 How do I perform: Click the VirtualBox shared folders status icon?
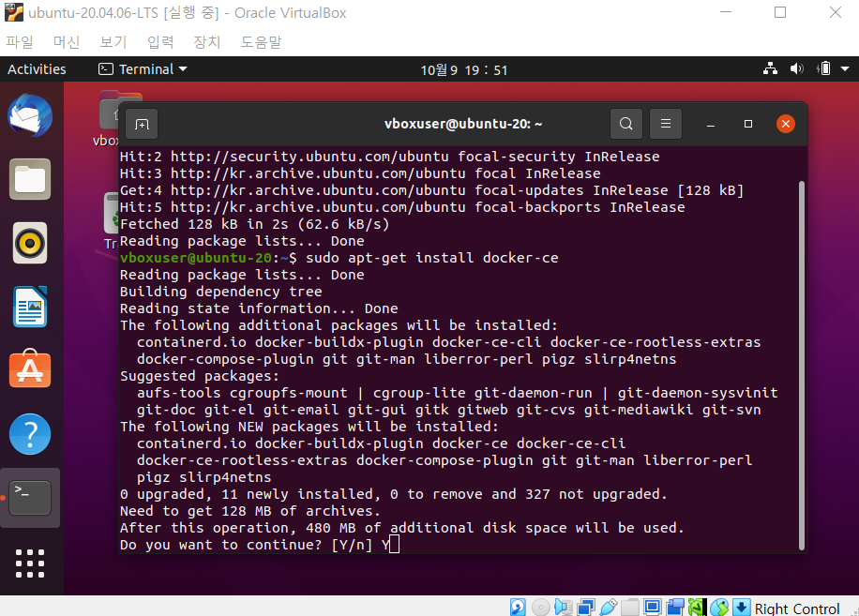coord(630,607)
